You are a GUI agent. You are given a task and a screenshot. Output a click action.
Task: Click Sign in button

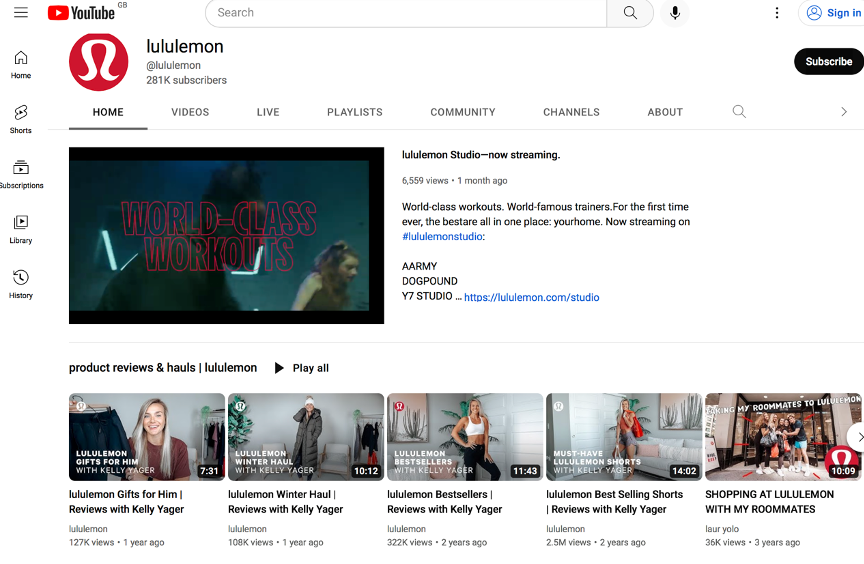(x=833, y=13)
